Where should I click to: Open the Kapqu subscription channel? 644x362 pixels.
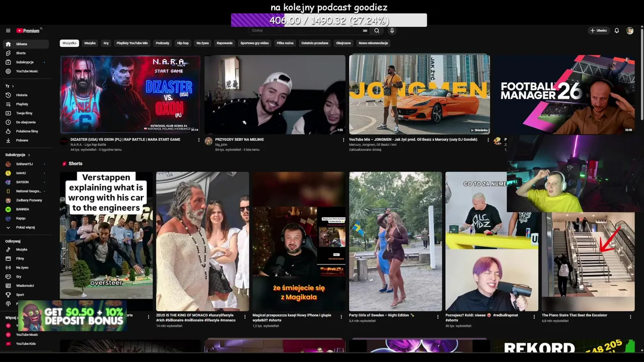(x=25, y=218)
